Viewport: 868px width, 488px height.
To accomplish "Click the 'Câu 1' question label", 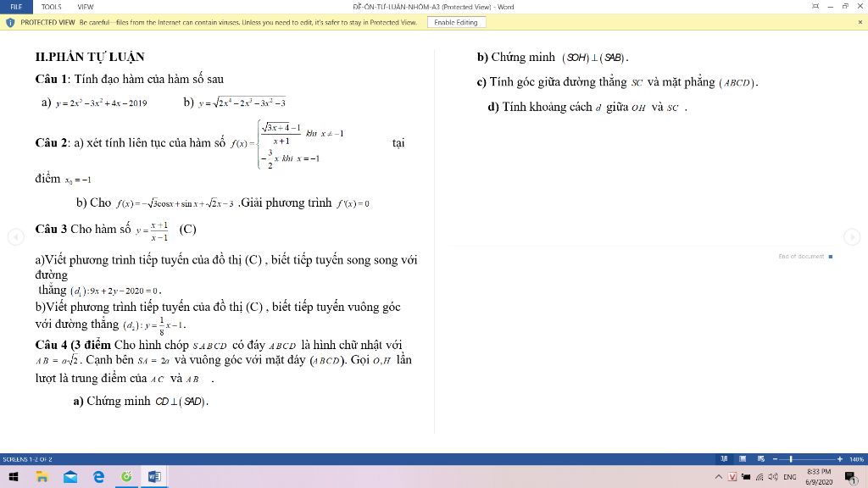I will (x=52, y=79).
